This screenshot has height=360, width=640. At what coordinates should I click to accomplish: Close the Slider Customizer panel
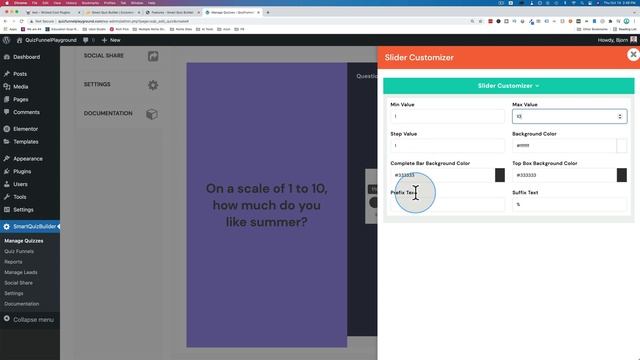(633, 54)
